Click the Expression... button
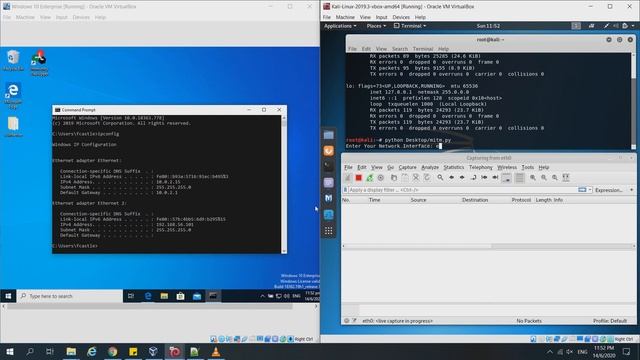Viewport: 640px width, 360px height. (608, 190)
